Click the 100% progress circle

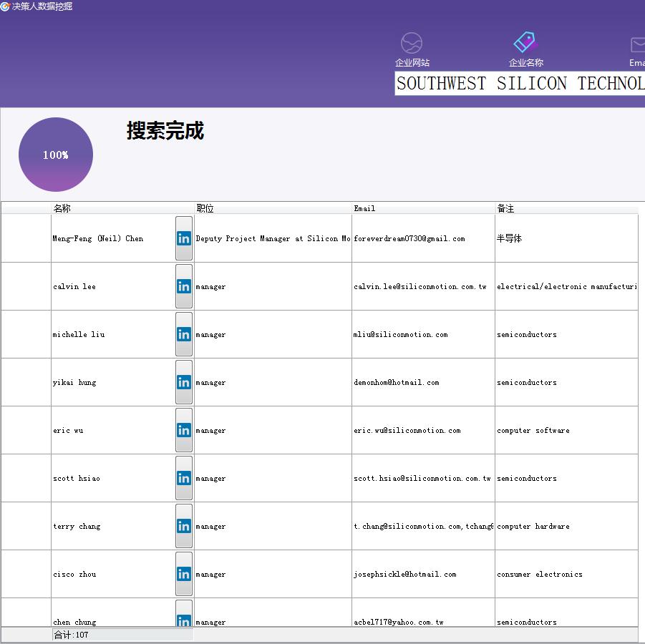55,154
